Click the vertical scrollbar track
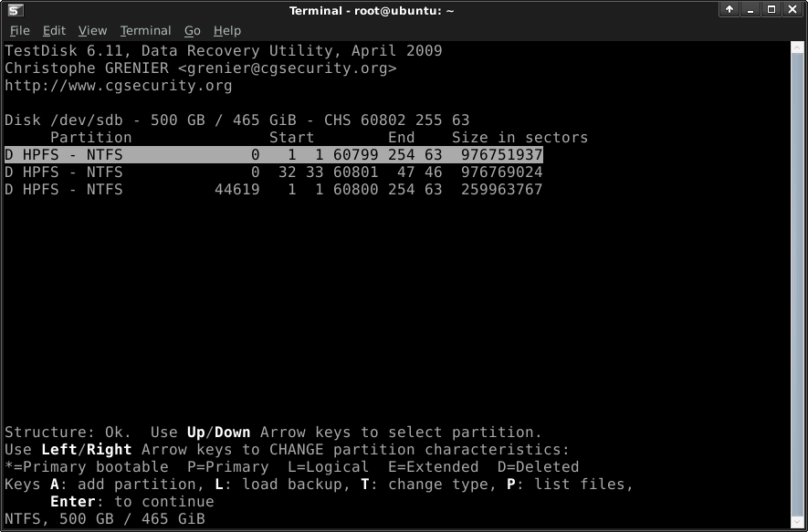This screenshot has height=532, width=808. [797, 285]
